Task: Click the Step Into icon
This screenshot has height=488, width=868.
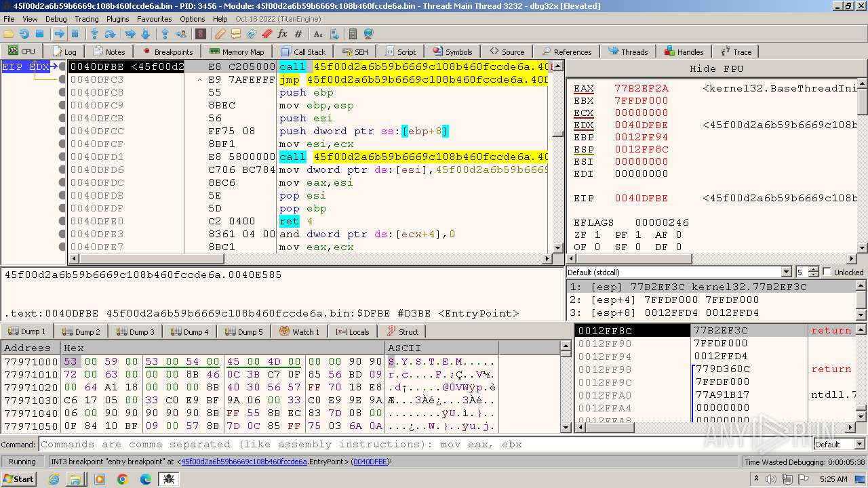Action: 95,33
